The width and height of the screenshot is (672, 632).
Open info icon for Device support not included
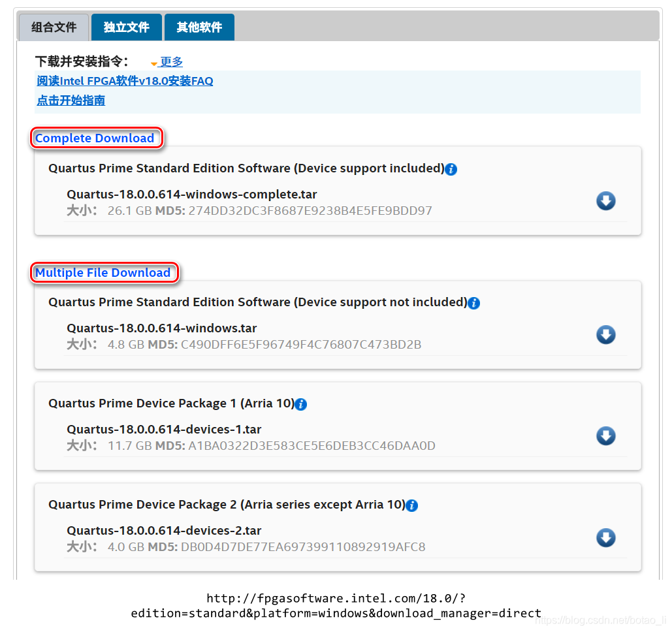point(473,303)
